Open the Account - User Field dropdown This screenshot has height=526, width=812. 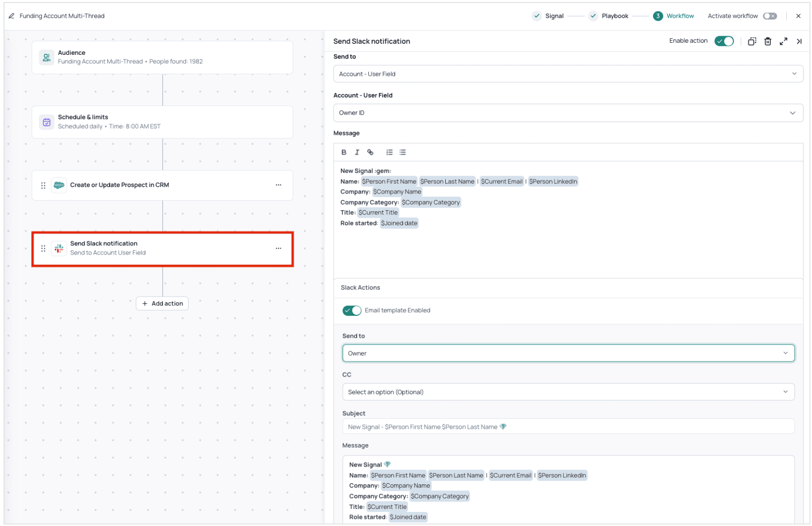point(568,74)
